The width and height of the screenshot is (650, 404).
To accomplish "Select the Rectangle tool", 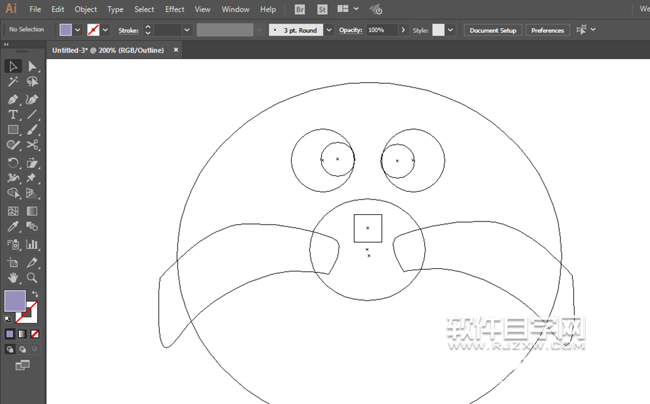I will [13, 130].
